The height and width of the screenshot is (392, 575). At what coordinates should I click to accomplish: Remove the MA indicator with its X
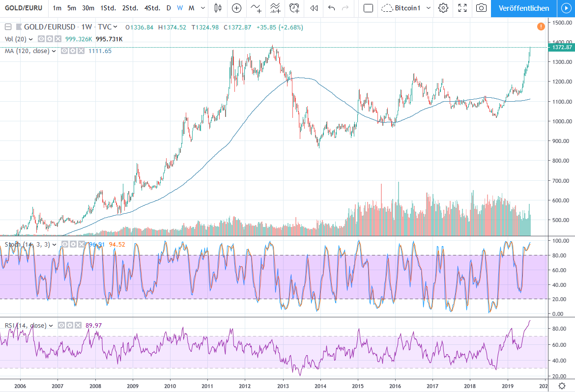pos(81,51)
